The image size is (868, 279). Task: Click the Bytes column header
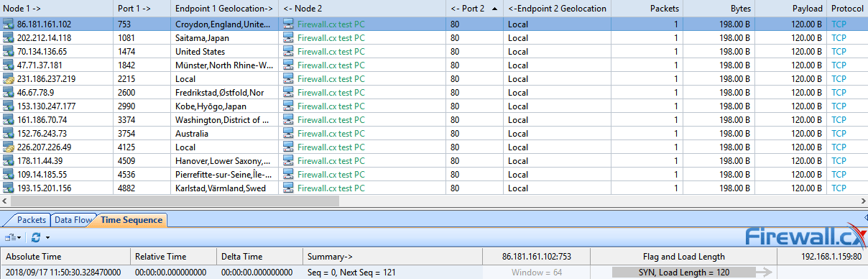click(719, 9)
